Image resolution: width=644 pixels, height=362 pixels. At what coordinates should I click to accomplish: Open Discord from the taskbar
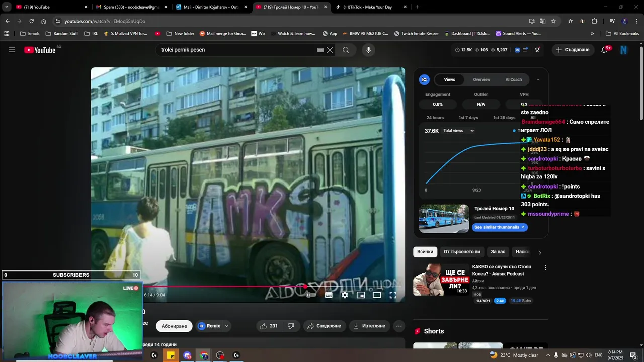(x=187, y=355)
